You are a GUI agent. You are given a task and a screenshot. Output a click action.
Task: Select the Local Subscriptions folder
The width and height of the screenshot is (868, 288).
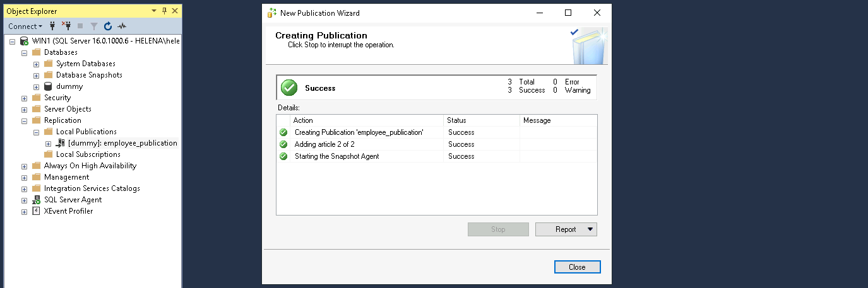click(88, 154)
